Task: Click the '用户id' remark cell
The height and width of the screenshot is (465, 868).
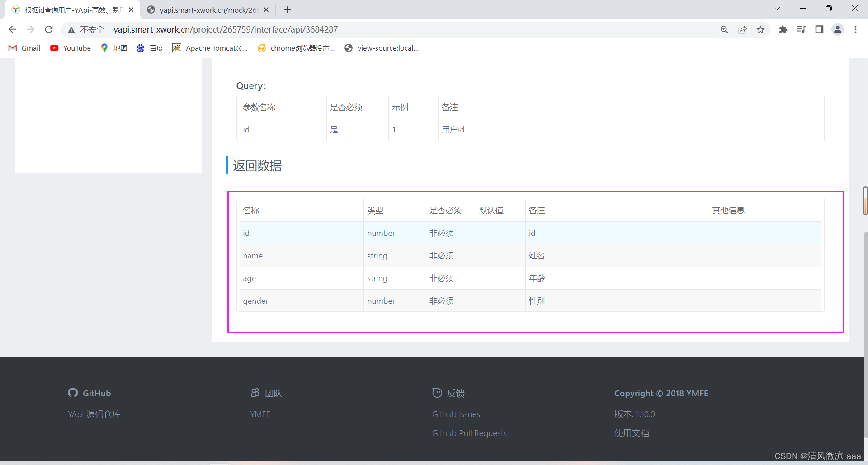Action: 631,130
